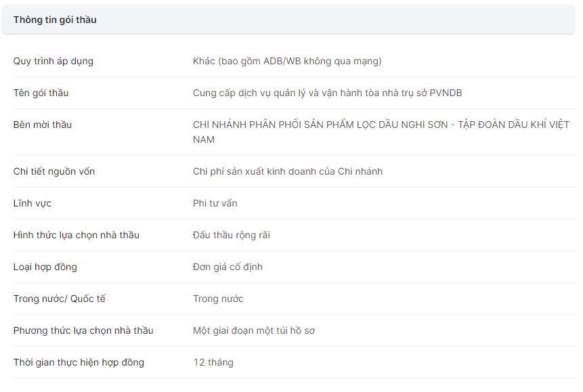The width and height of the screenshot is (583, 392).
Task: Click the "Chi tiết nguồn vốn" label
Action: [x=54, y=171]
